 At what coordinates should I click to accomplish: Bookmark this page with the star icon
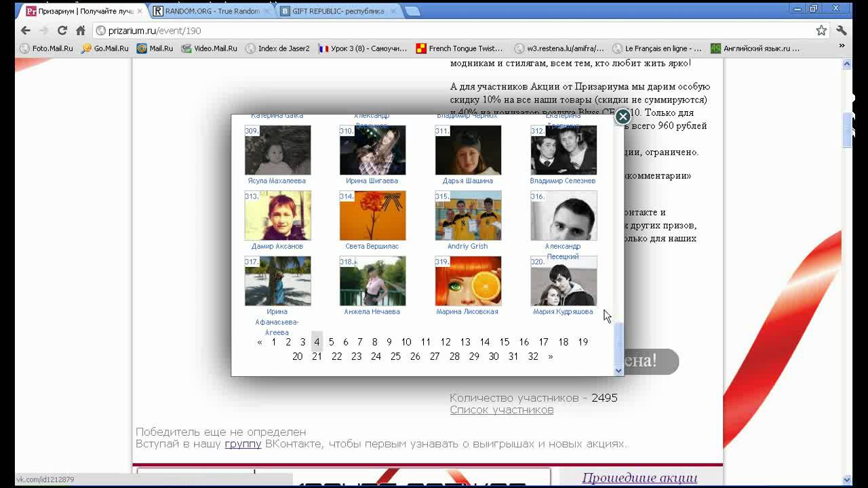click(x=821, y=30)
